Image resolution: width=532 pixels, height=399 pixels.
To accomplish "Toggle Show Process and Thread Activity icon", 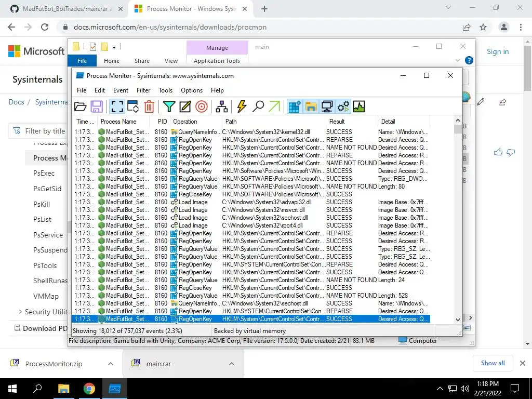I will click(x=343, y=107).
